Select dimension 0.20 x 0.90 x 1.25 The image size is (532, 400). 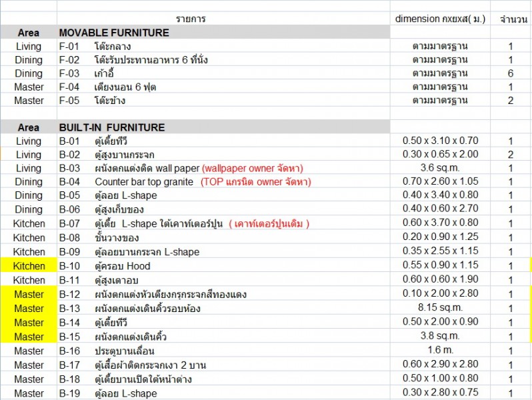pyautogui.click(x=440, y=237)
